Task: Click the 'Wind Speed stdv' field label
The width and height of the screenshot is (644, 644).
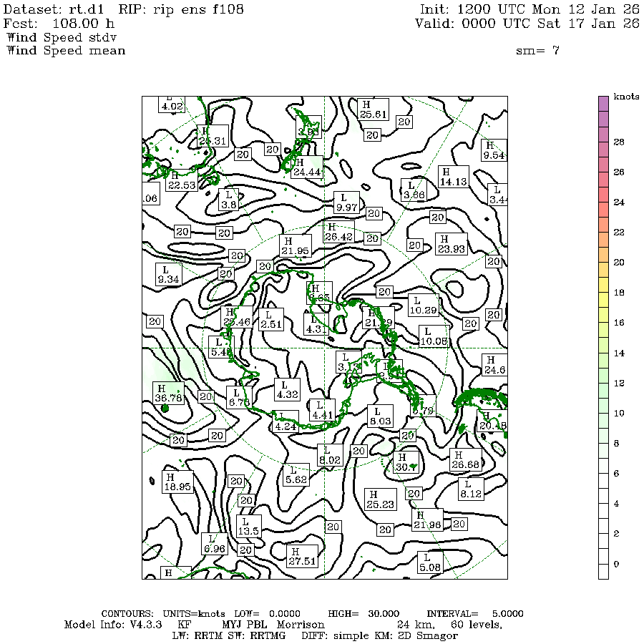Action: (62, 37)
